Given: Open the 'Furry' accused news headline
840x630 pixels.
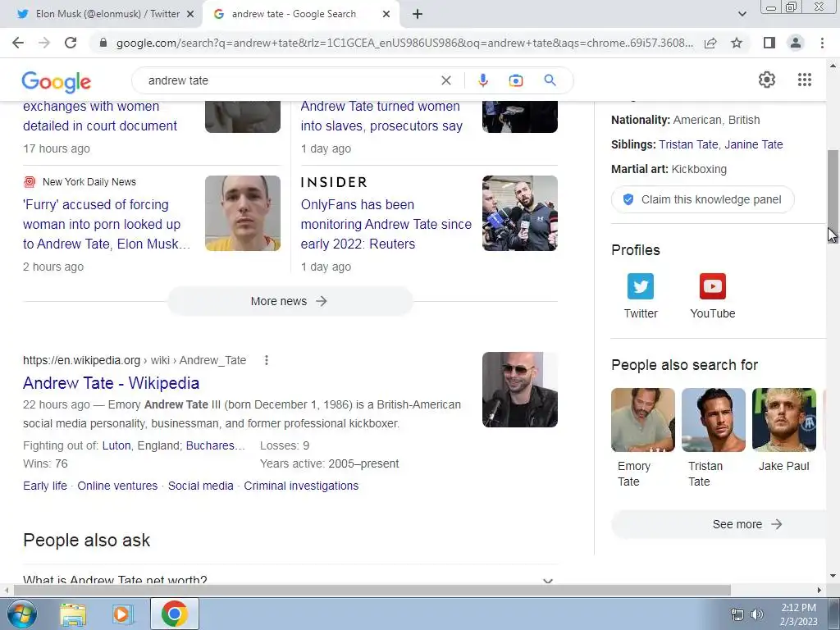Looking at the screenshot, I should point(106,224).
